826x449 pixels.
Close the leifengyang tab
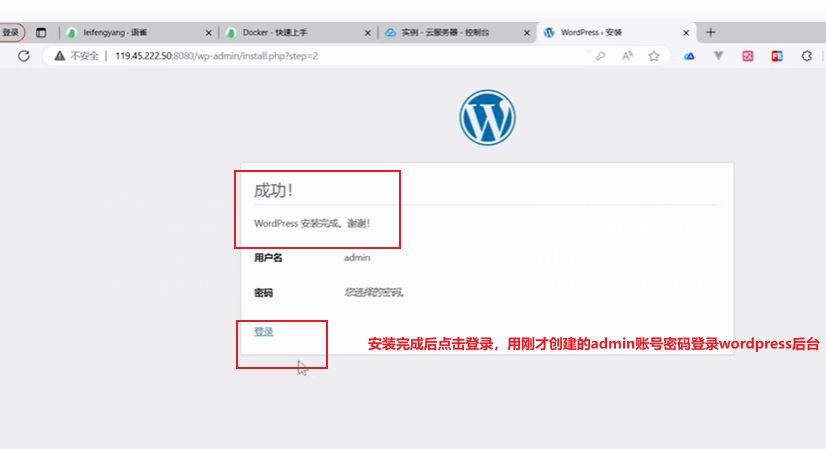[x=208, y=33]
